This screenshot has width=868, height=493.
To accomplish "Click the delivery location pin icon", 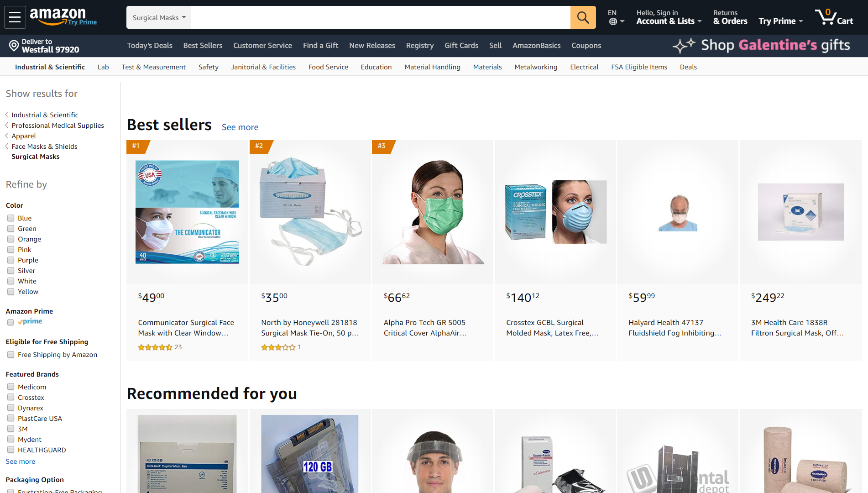I will (14, 46).
